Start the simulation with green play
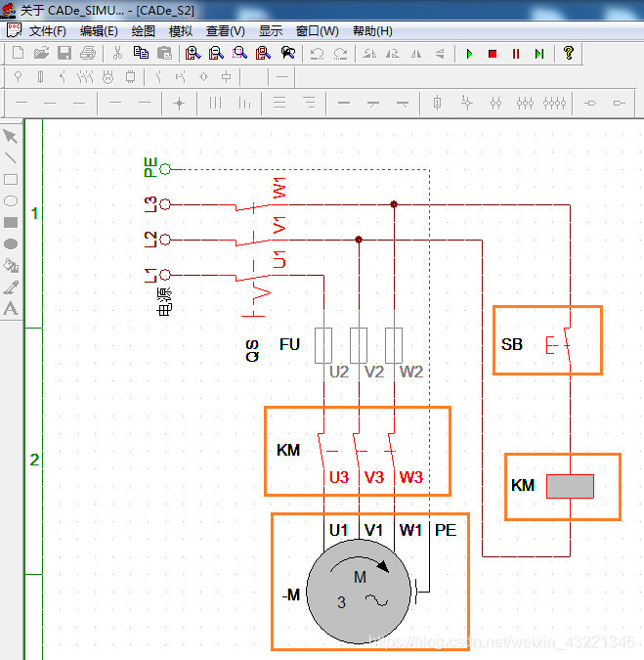The image size is (644, 660). [469, 54]
